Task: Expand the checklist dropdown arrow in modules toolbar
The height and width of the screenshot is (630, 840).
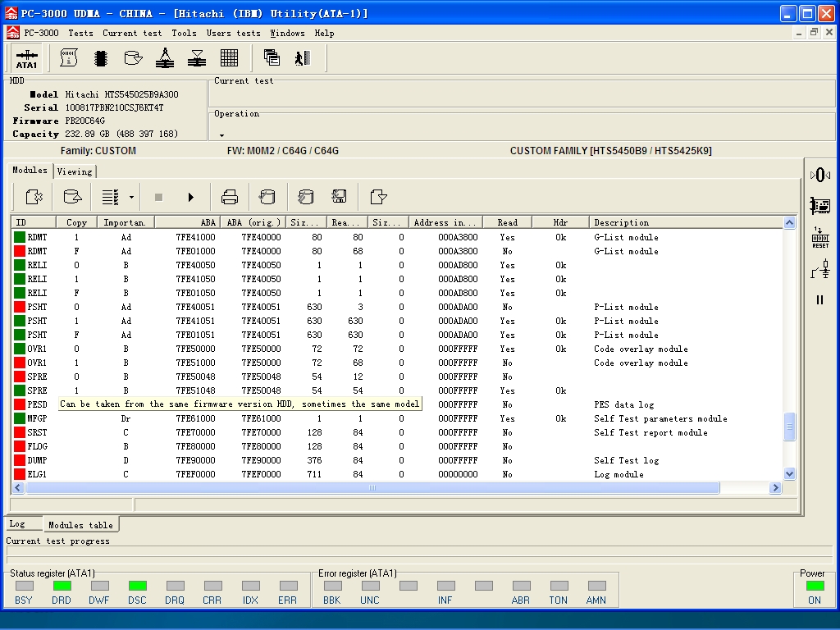Action: (x=131, y=197)
